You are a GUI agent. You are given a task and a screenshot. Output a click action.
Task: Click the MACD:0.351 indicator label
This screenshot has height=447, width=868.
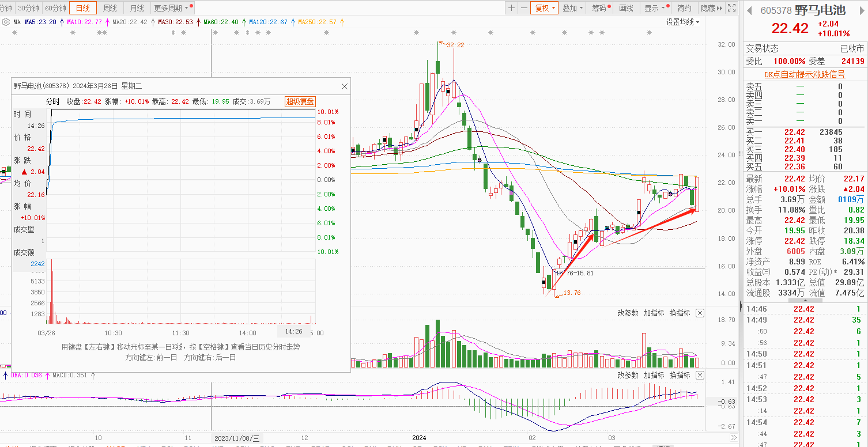pos(70,375)
